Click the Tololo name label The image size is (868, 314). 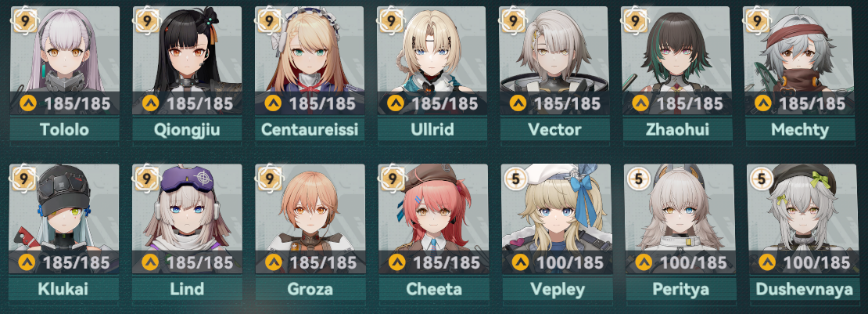point(65,130)
